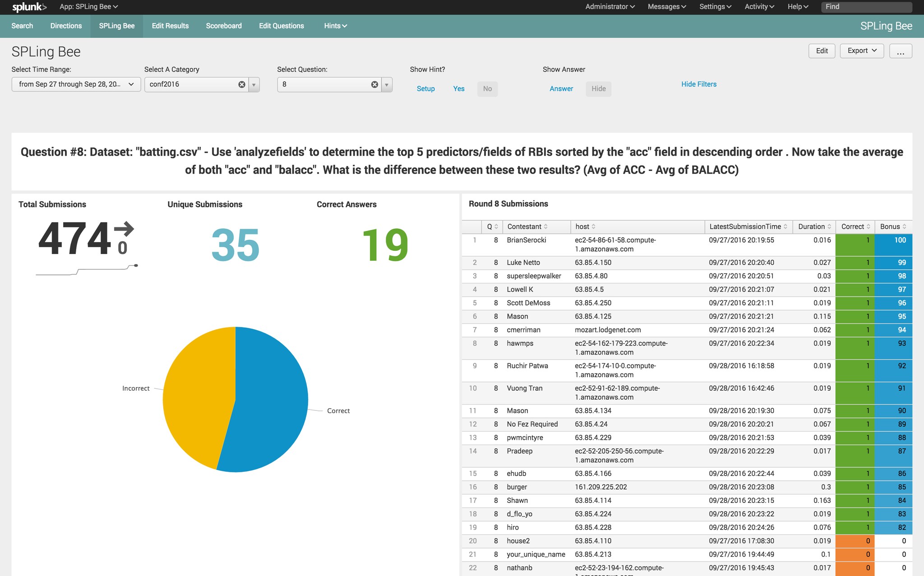Open the ellipsis more-options button
Viewport: 924px width, 576px height.
(x=901, y=51)
